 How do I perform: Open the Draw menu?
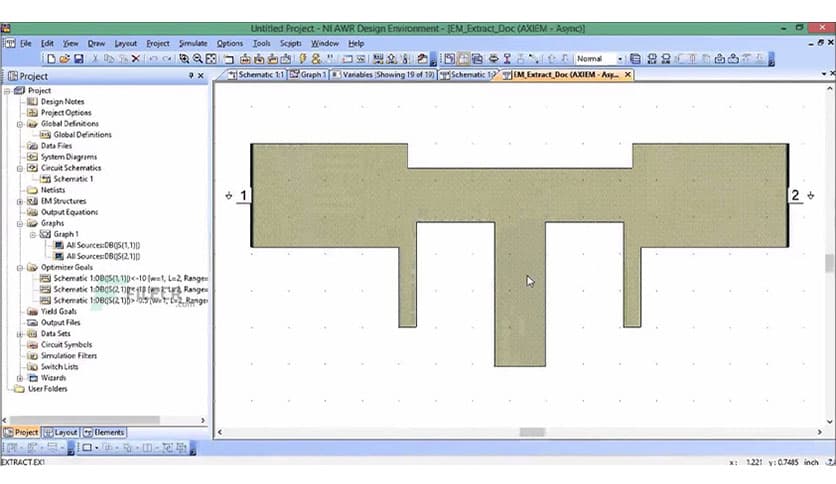(x=96, y=43)
